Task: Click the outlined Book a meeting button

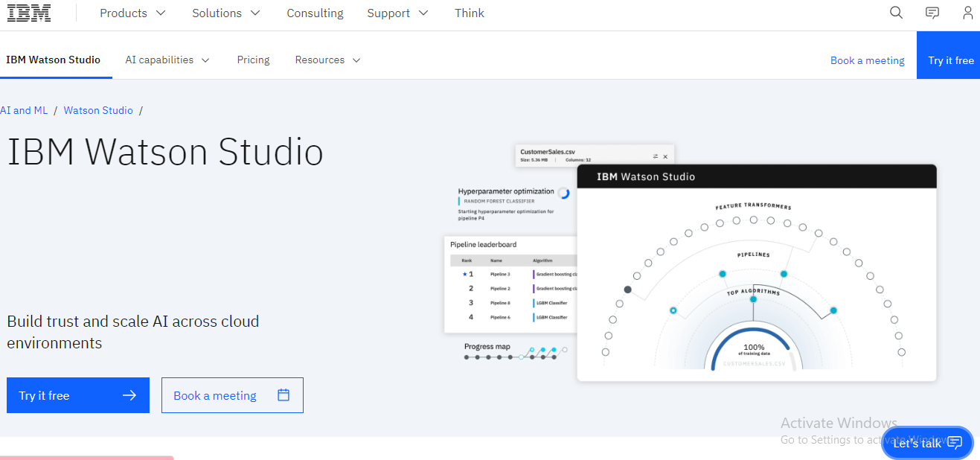Action: click(x=232, y=395)
